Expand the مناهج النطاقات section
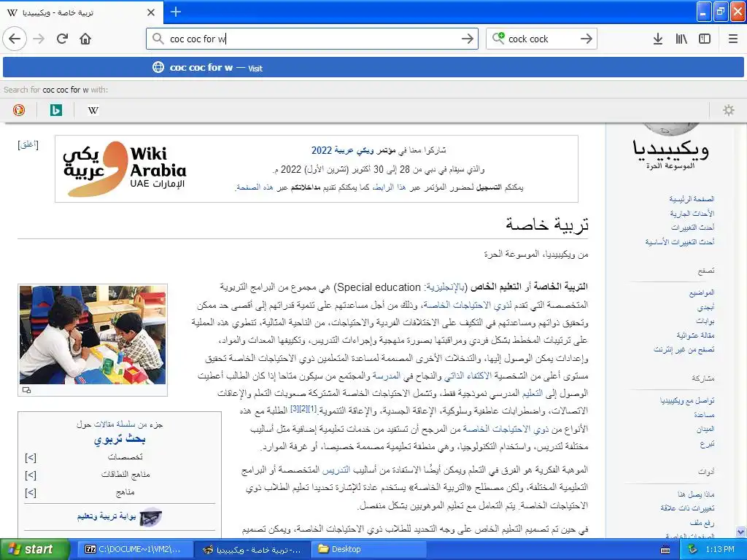The image size is (747, 560). pyautogui.click(x=31, y=475)
